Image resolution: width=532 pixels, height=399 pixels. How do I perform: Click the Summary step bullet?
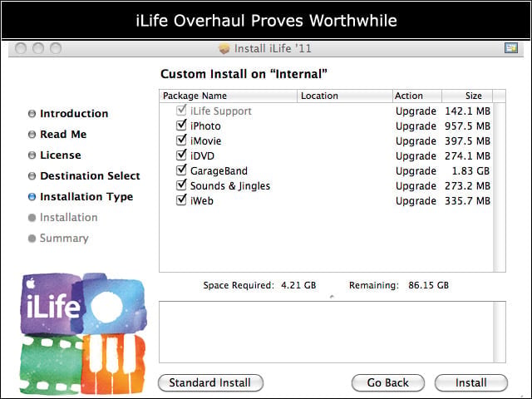click(x=32, y=239)
